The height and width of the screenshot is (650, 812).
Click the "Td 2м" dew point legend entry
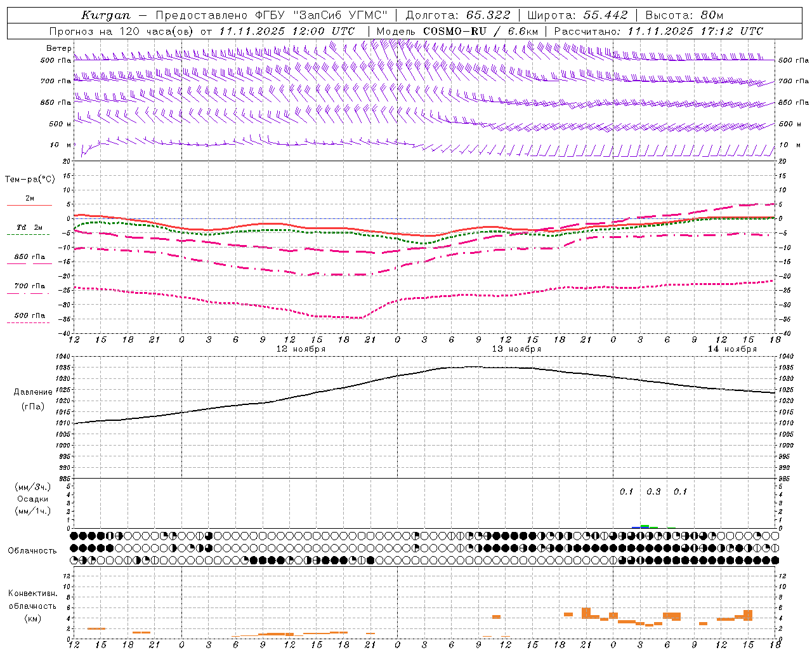pos(29,227)
